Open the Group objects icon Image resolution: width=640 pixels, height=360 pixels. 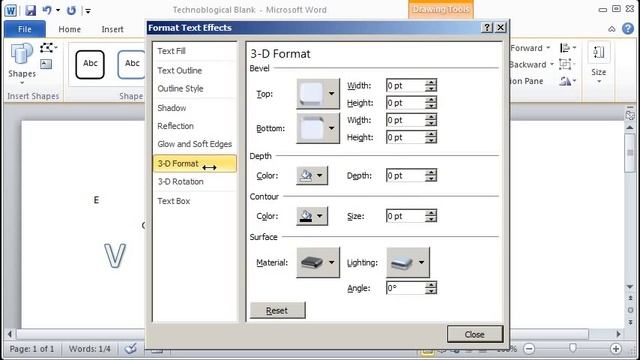coord(567,64)
